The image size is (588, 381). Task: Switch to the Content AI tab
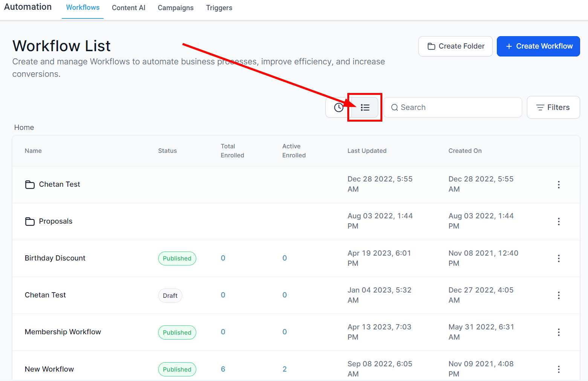128,8
